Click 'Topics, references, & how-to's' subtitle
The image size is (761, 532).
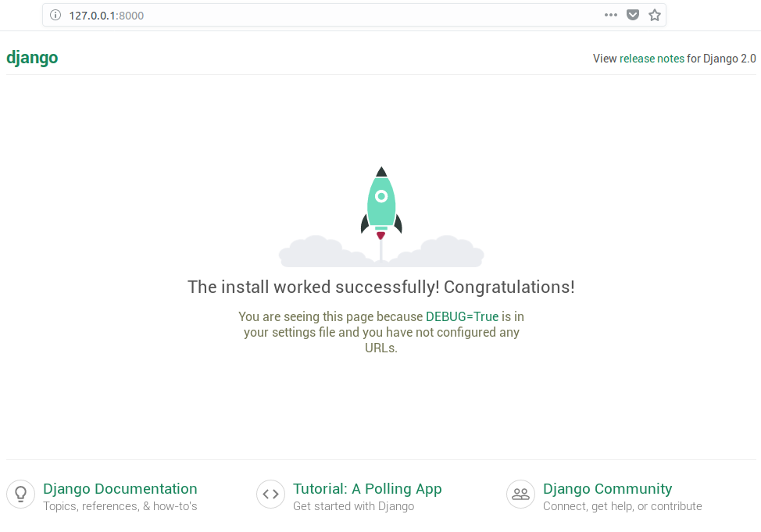[120, 506]
